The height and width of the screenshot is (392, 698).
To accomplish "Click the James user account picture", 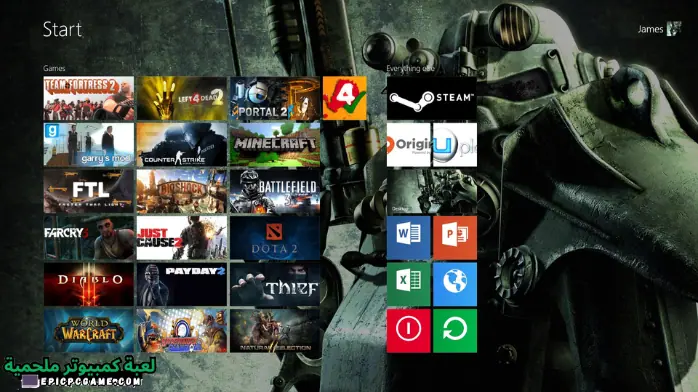I will (x=674, y=29).
